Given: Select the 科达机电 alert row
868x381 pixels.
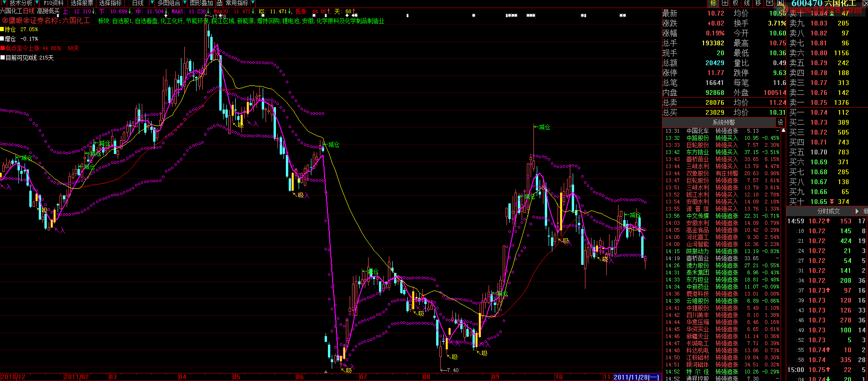Looking at the screenshot, I should coord(722,350).
